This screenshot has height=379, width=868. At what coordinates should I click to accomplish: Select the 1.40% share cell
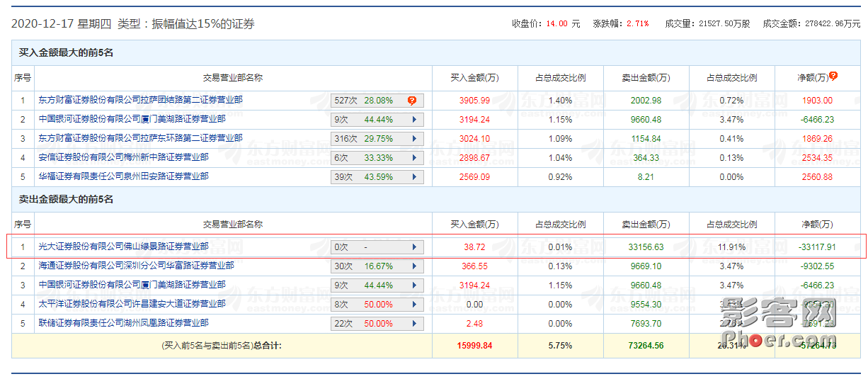[x=559, y=101]
